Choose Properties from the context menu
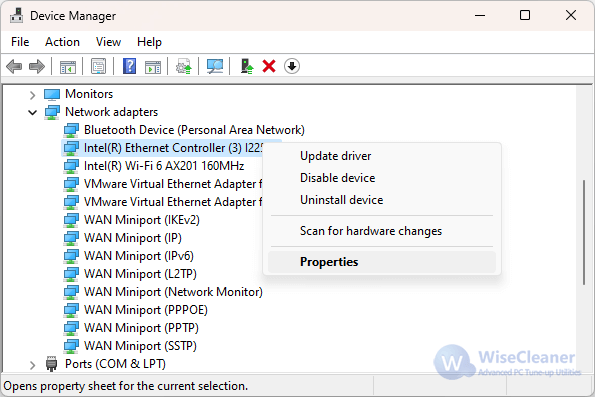This screenshot has height=397, width=595. (382, 262)
